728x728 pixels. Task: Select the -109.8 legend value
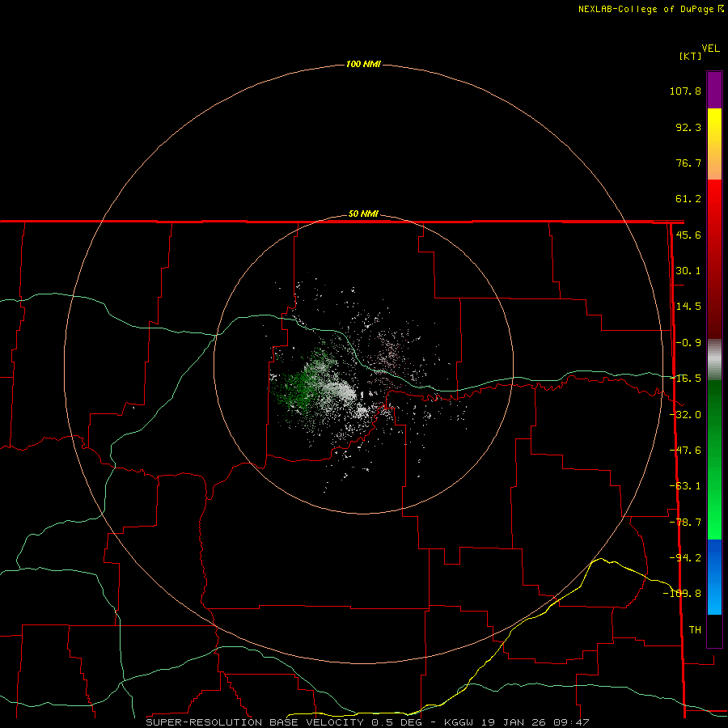682,594
